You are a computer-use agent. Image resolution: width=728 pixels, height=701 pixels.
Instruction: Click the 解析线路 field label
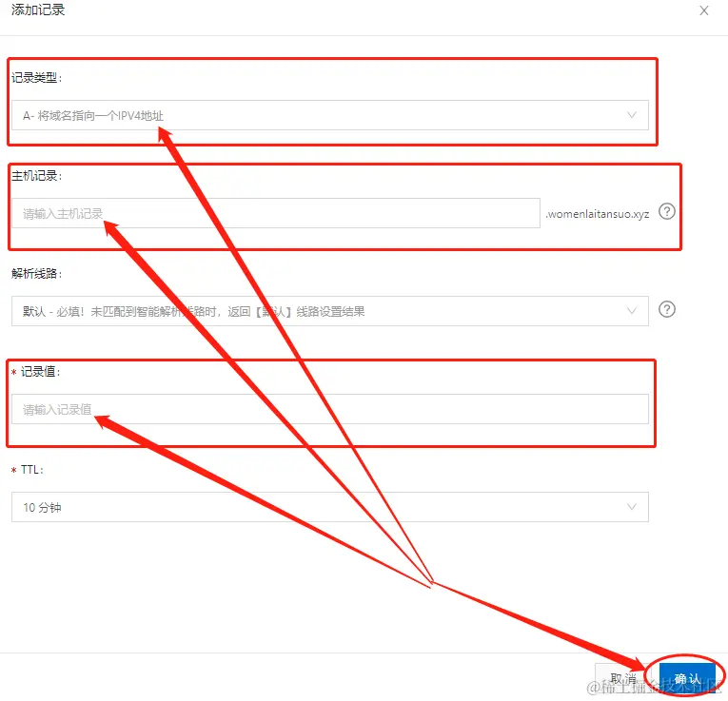point(36,273)
